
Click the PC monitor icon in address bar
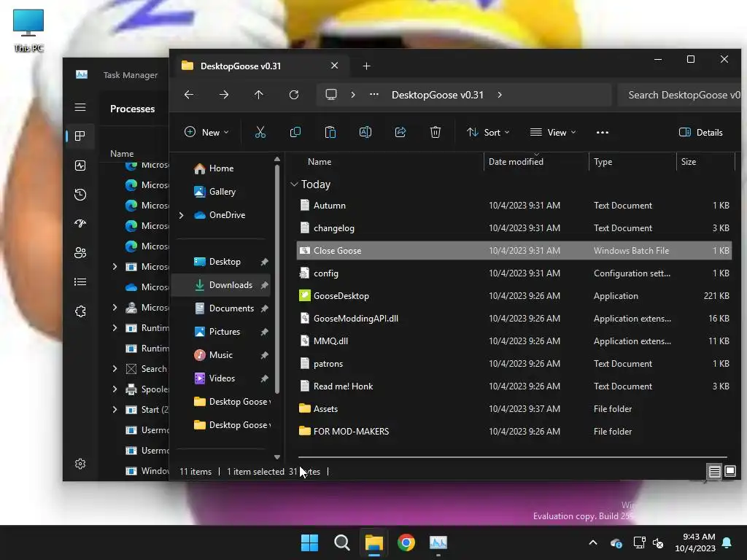point(331,95)
